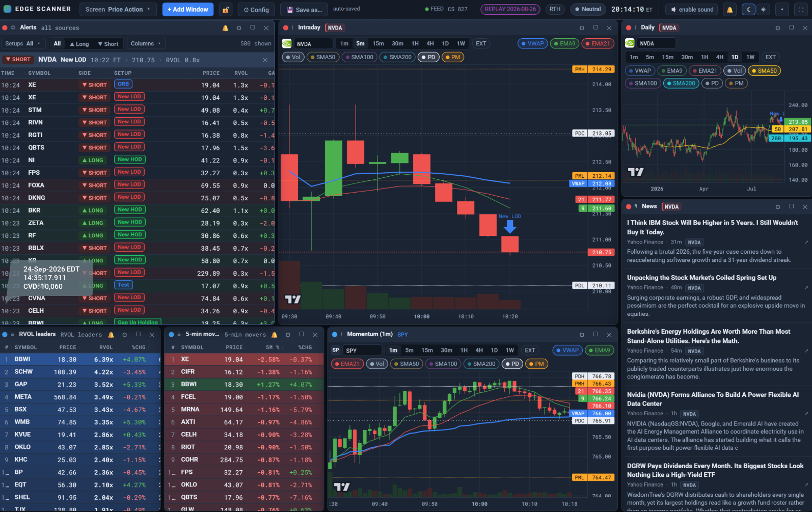
Task: Open the Config button
Action: (x=256, y=10)
